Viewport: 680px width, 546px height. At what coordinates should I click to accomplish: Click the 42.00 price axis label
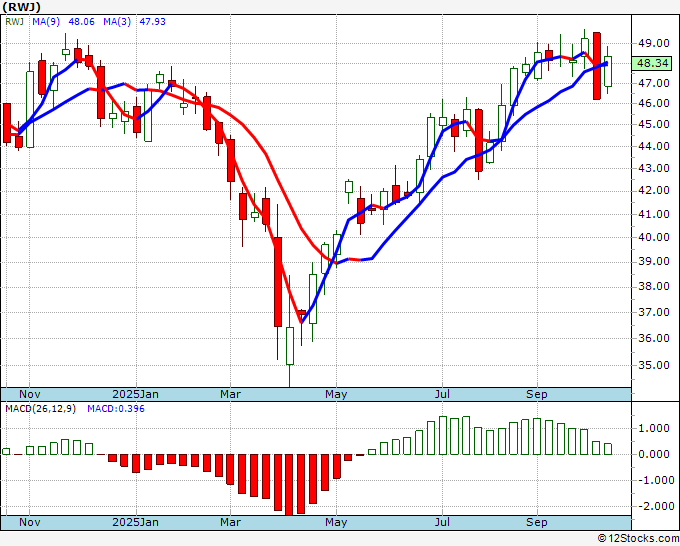pos(653,190)
